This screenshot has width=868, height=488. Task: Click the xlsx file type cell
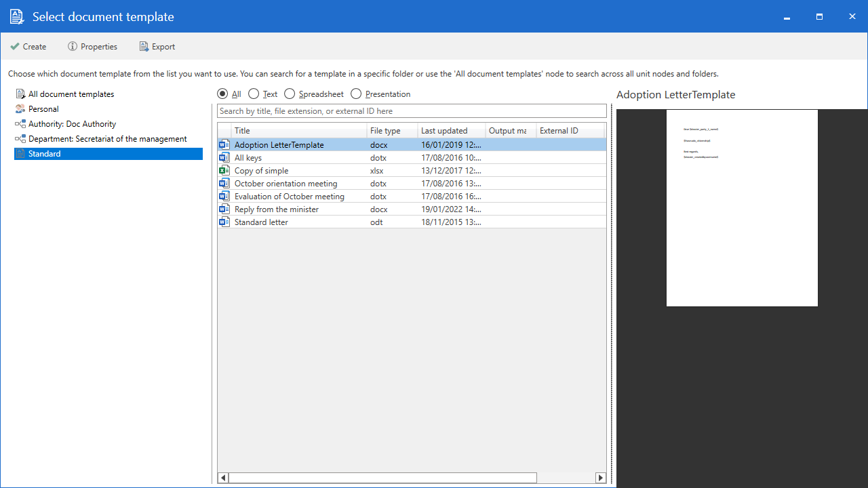click(377, 171)
